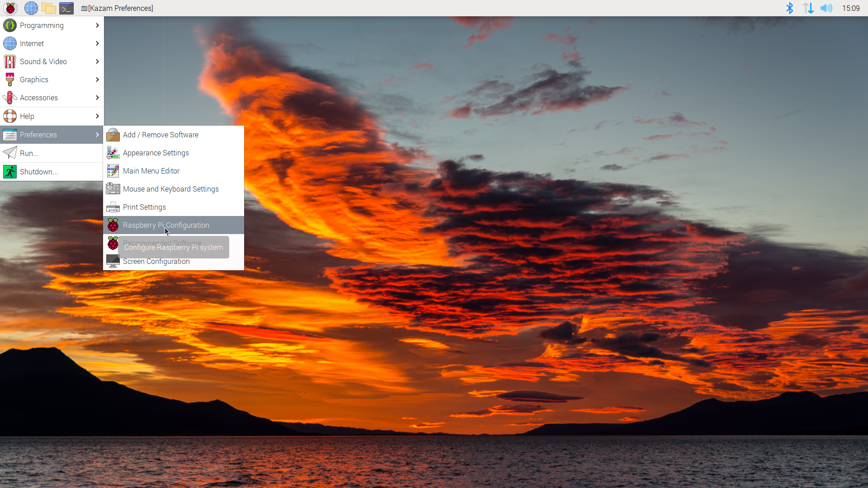868x488 pixels.
Task: Select the Preferences menu entry
Action: tap(52, 135)
